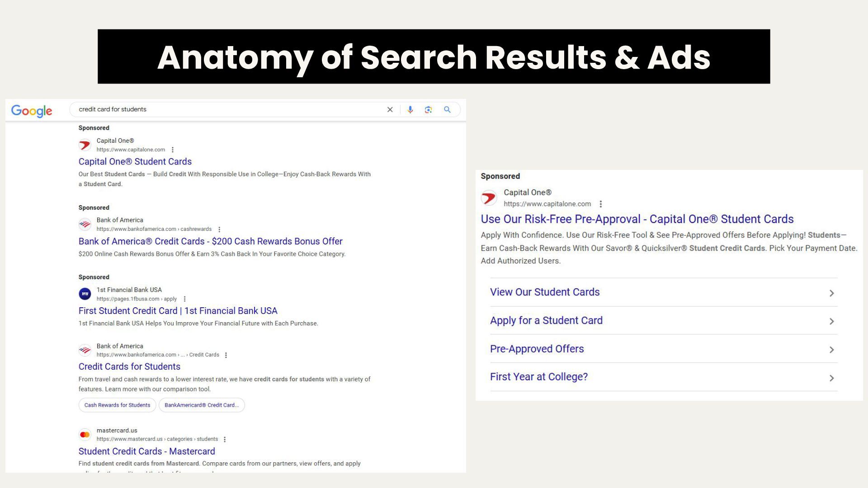Select the BankAmericard Credit Card chip
The width and height of the screenshot is (868, 488).
[202, 405]
